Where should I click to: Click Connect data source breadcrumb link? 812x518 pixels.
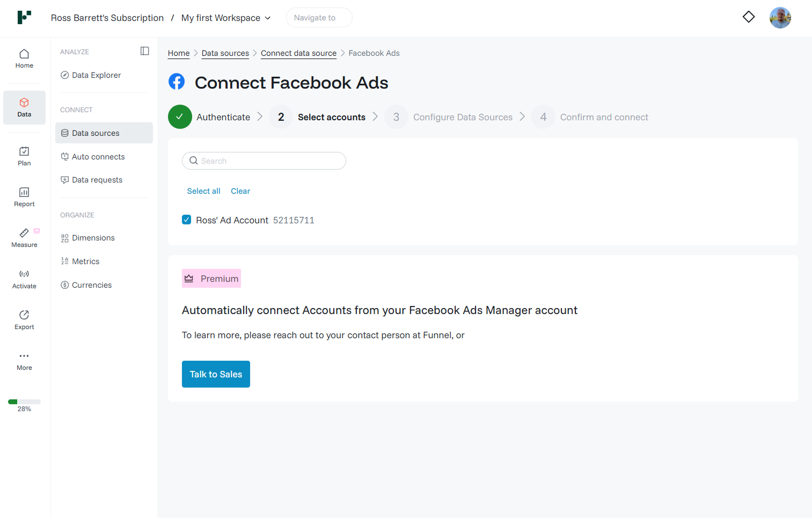coord(299,53)
